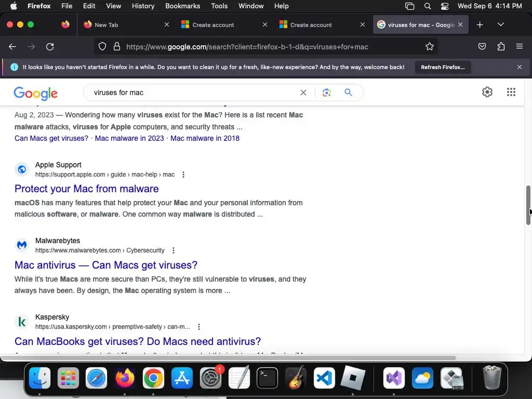Click the Google logo
The width and height of the screenshot is (532, 399).
point(36,94)
